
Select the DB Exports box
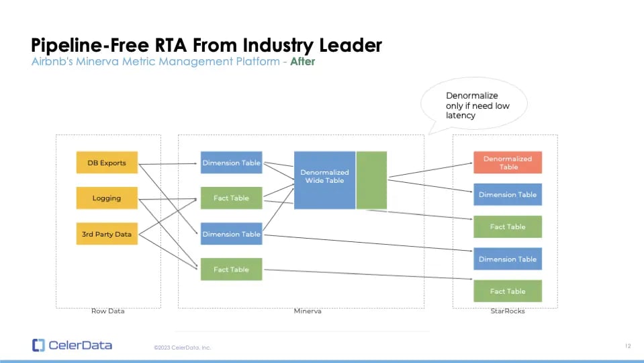107,163
